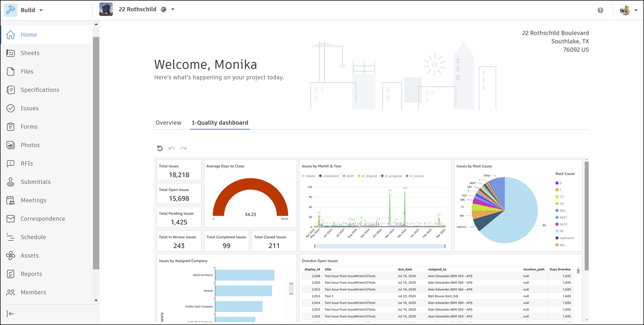Sort by the assigned_to column header
The width and height of the screenshot is (644, 325).
438,269
